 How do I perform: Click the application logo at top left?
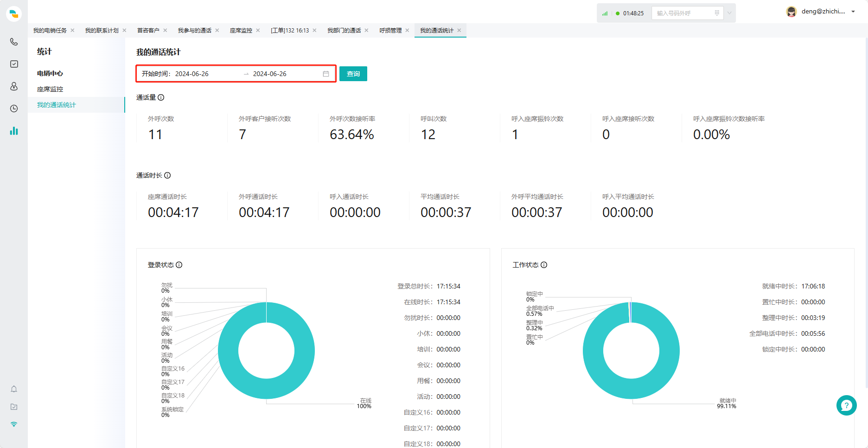14,14
